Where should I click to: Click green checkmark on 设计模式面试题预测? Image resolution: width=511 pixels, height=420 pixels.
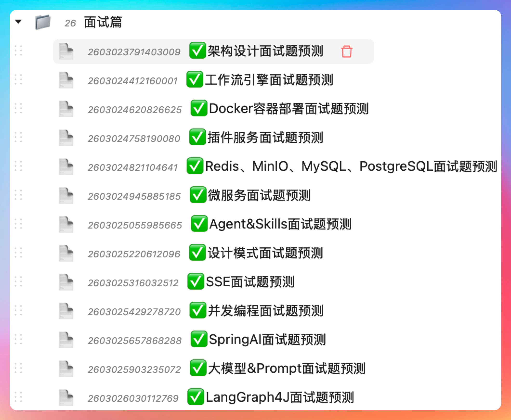pos(197,253)
